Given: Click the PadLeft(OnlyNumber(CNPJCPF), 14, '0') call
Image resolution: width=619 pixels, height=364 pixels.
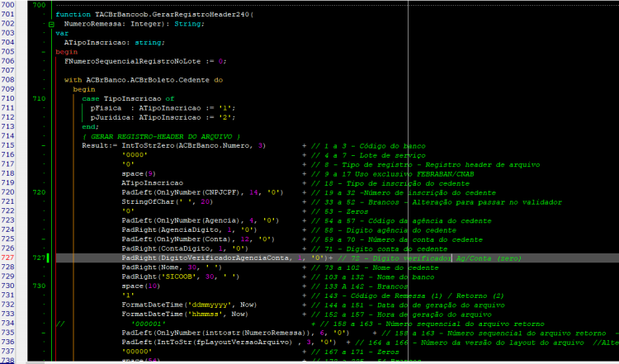Looking at the screenshot, I should coord(202,192).
